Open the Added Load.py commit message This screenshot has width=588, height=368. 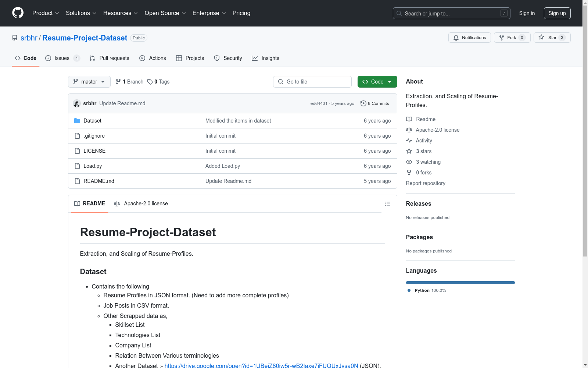click(223, 166)
